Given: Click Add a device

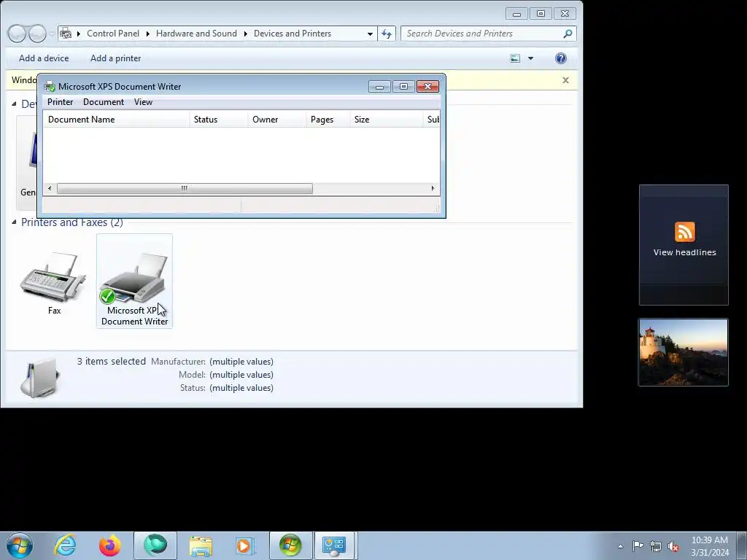Looking at the screenshot, I should (x=44, y=58).
